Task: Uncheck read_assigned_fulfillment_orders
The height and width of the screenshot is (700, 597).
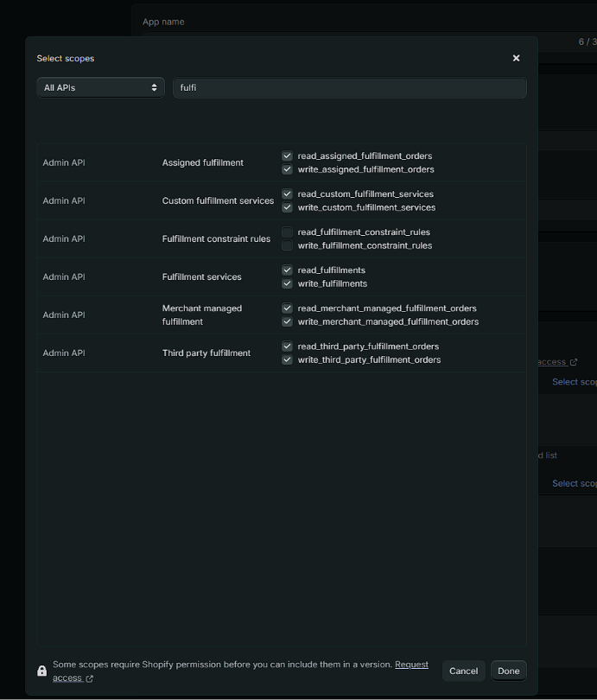Action: coord(286,156)
